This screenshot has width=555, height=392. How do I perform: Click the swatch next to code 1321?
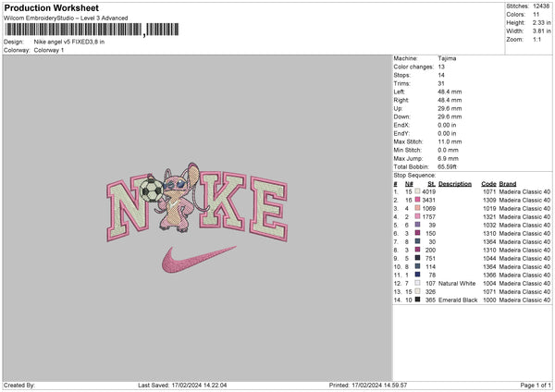418,216
